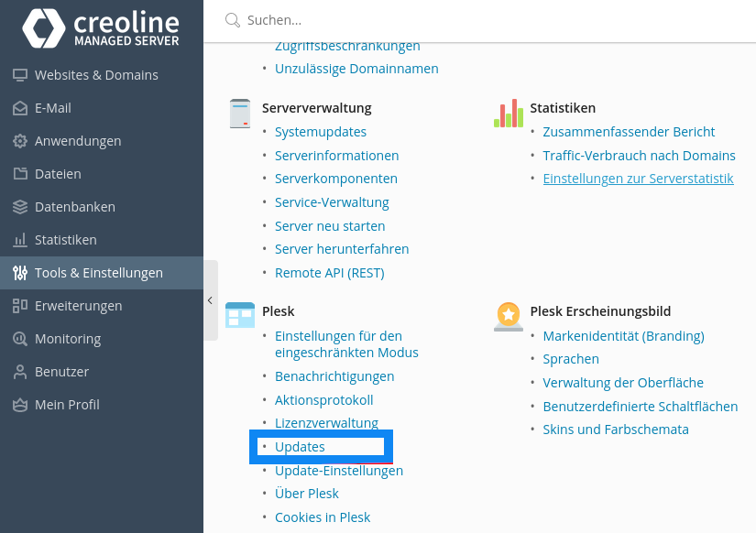Open Einstellungen zur Serverstatistik link
Image resolution: width=756 pixels, height=533 pixels.
[x=639, y=179]
